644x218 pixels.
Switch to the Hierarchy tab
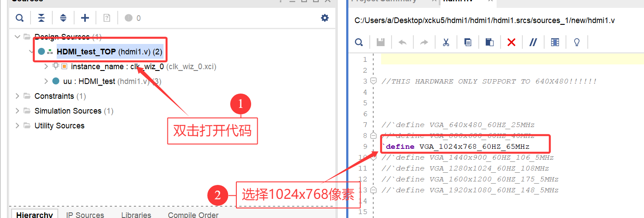pyautogui.click(x=34, y=215)
